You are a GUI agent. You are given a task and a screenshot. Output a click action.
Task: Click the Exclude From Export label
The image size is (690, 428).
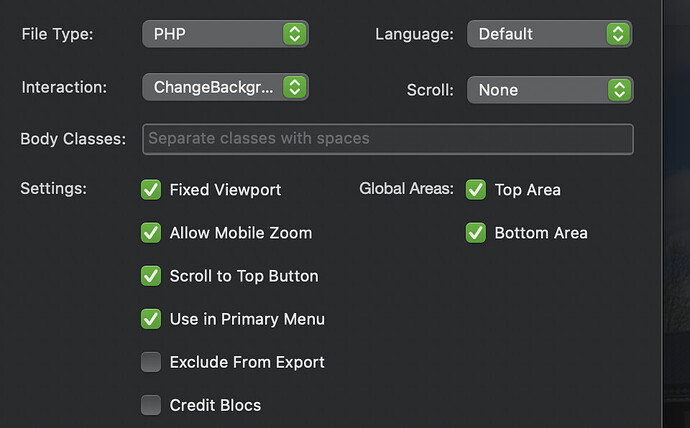pos(247,362)
